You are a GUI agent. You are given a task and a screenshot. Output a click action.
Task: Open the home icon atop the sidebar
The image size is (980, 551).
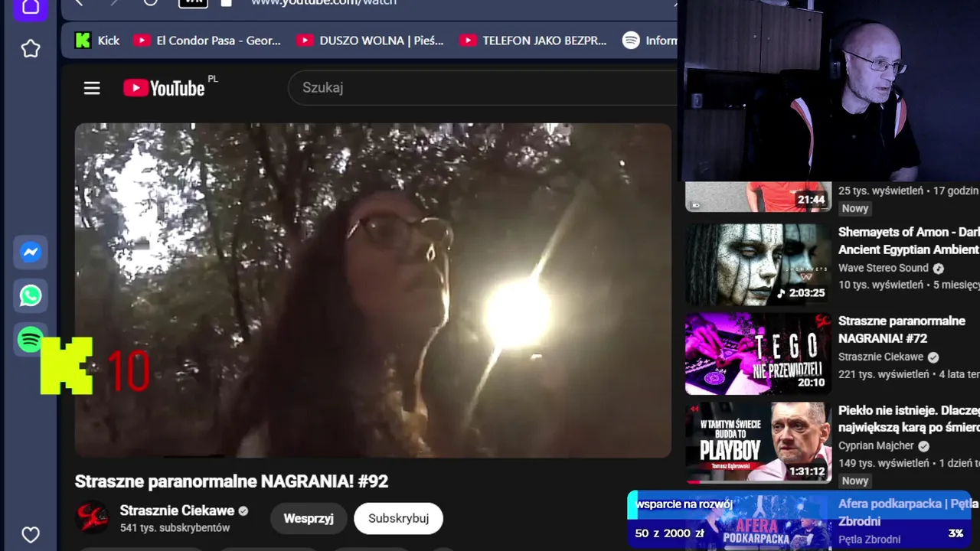tap(31, 8)
